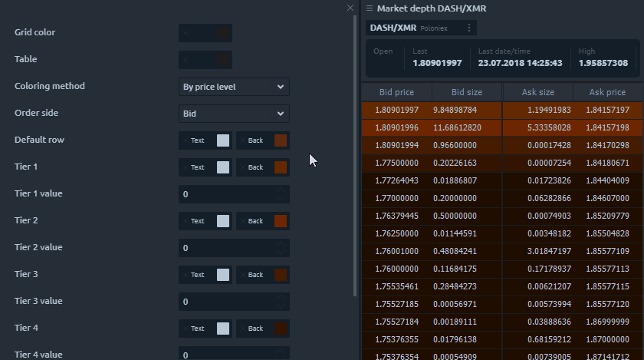Clear the Table color using its X icon
Screen dimensions: 644x360
click(x=186, y=60)
